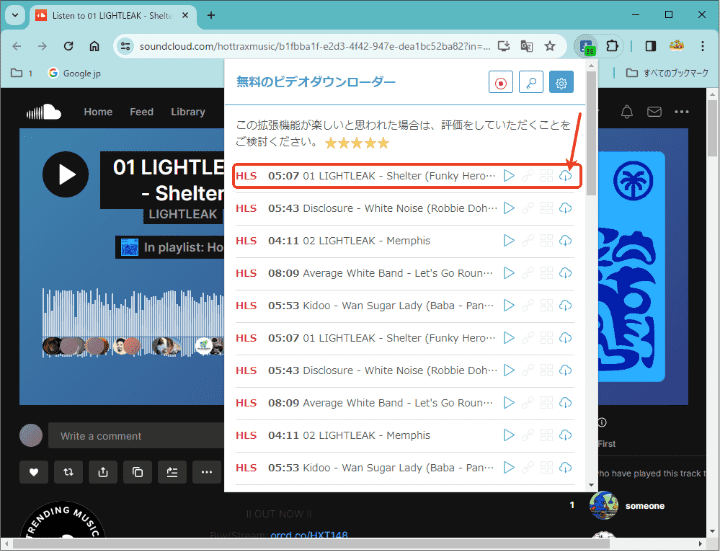Click the translate page icon
The height and width of the screenshot is (551, 720).
click(527, 46)
